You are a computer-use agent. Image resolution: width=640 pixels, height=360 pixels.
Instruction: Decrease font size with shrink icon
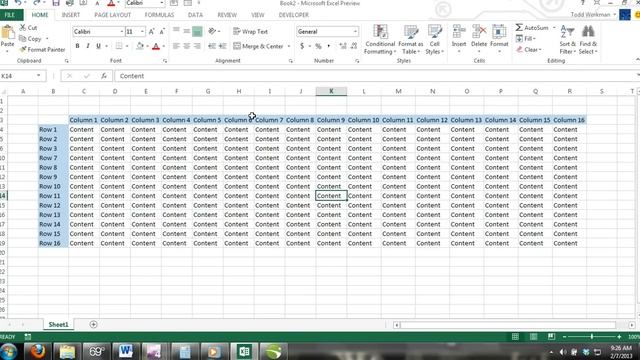(162, 31)
